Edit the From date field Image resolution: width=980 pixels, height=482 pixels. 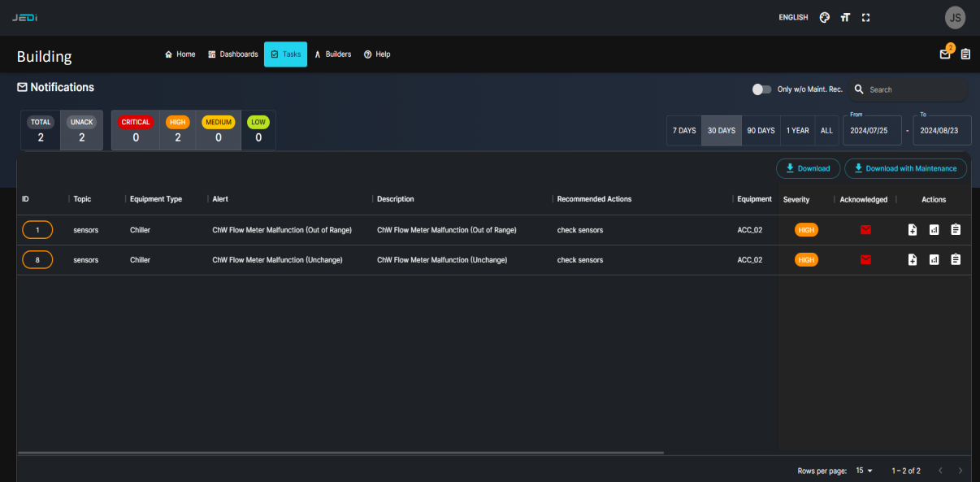pyautogui.click(x=873, y=130)
